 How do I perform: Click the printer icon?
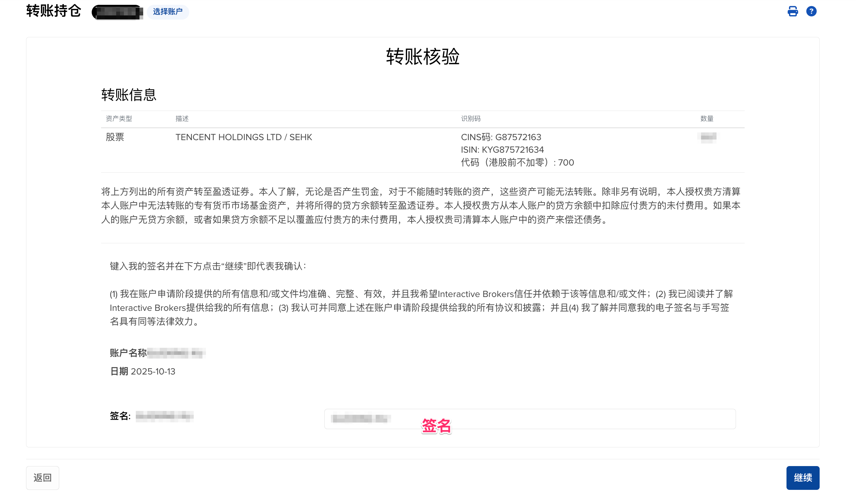792,12
